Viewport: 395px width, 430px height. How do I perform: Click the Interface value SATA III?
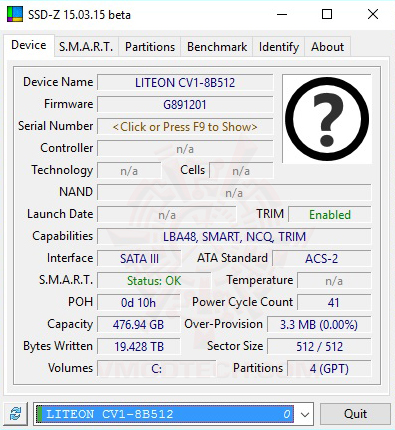coord(139,259)
